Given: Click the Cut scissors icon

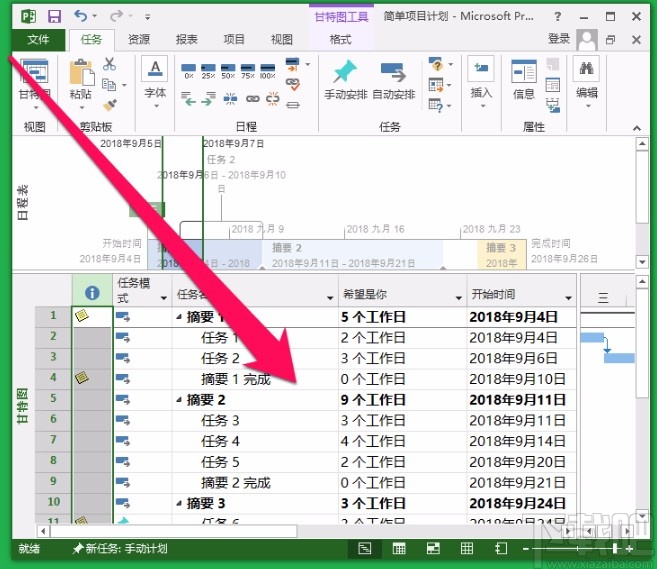Looking at the screenshot, I should tap(109, 64).
